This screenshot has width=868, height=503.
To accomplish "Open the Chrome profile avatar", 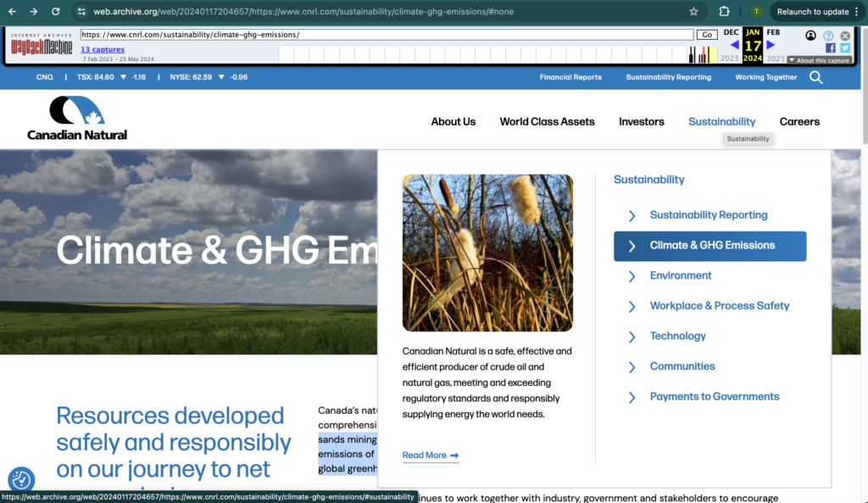I will [756, 12].
